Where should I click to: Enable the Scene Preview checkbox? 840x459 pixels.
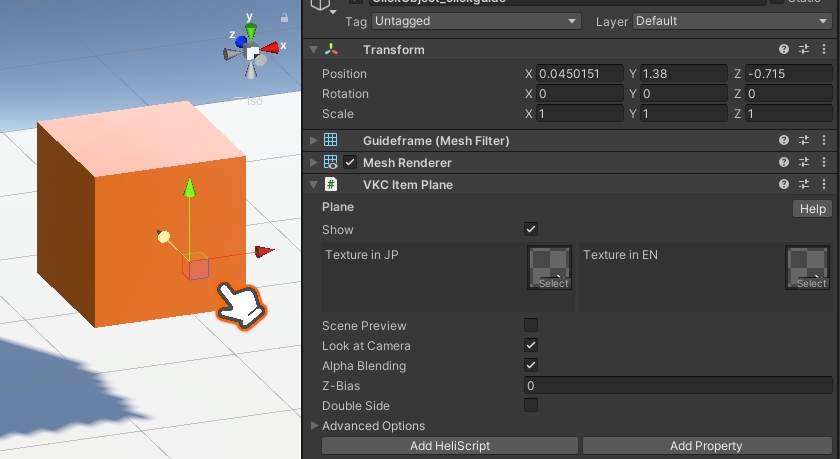(531, 325)
